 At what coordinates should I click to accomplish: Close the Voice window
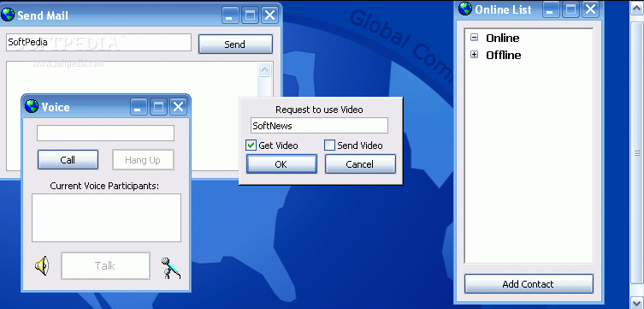(178, 107)
